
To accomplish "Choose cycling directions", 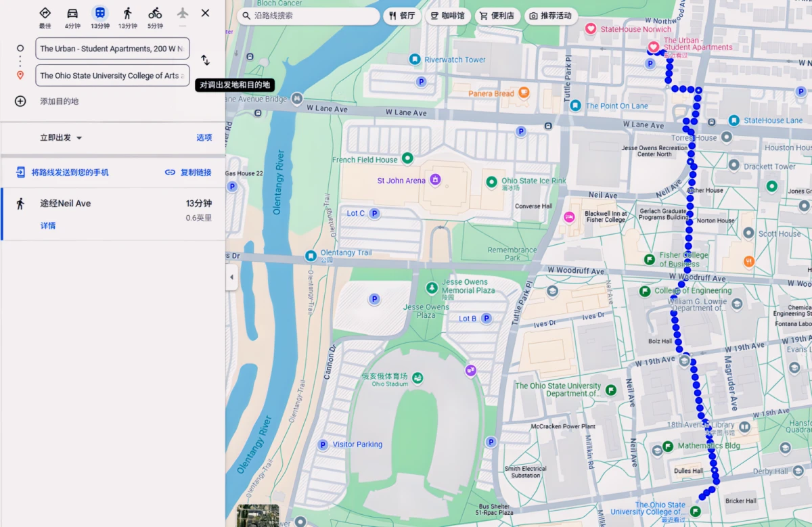I will pyautogui.click(x=155, y=17).
